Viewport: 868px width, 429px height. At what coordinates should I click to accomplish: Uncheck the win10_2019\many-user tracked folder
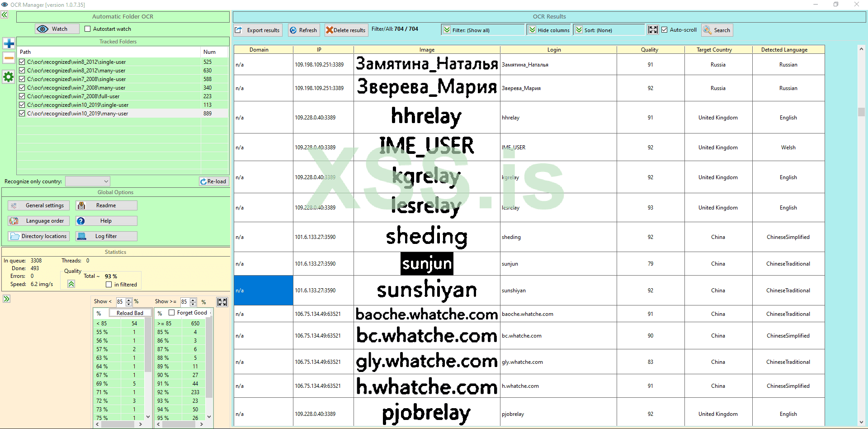[x=22, y=113]
